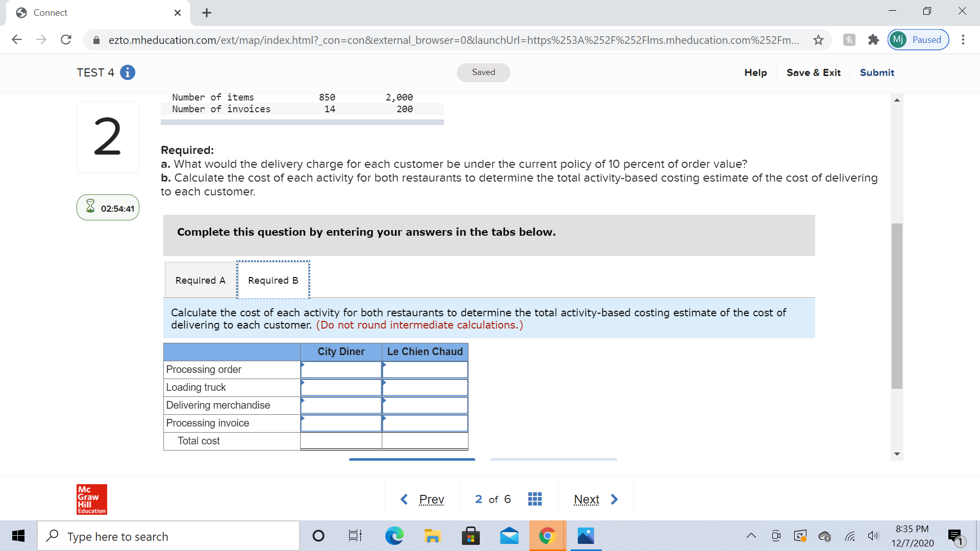Select the Required B tab
The width and height of the screenshot is (980, 551).
(x=273, y=280)
